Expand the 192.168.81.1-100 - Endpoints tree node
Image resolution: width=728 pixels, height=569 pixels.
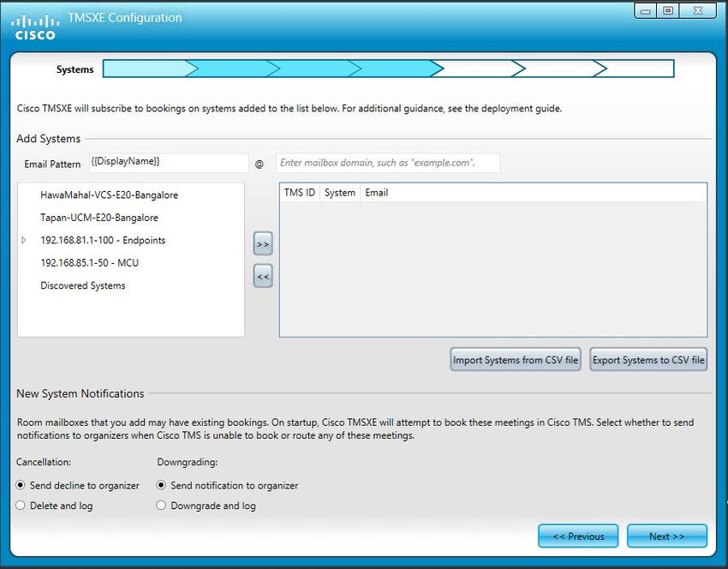click(24, 240)
